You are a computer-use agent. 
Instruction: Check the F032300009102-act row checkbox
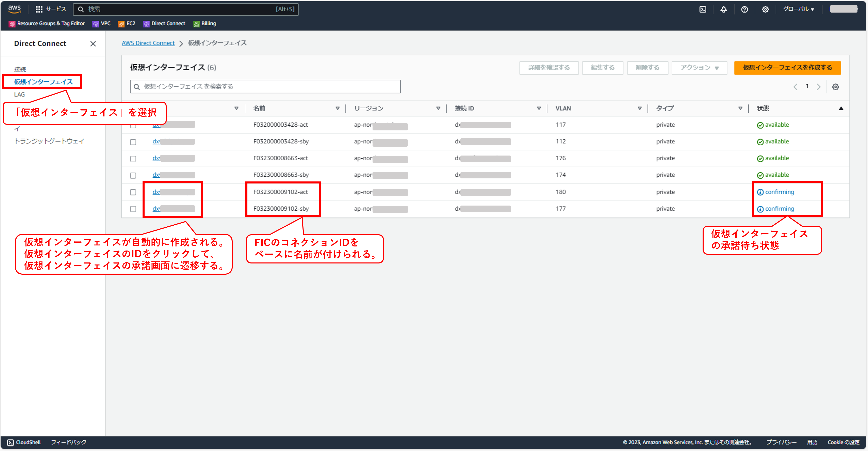(x=133, y=192)
